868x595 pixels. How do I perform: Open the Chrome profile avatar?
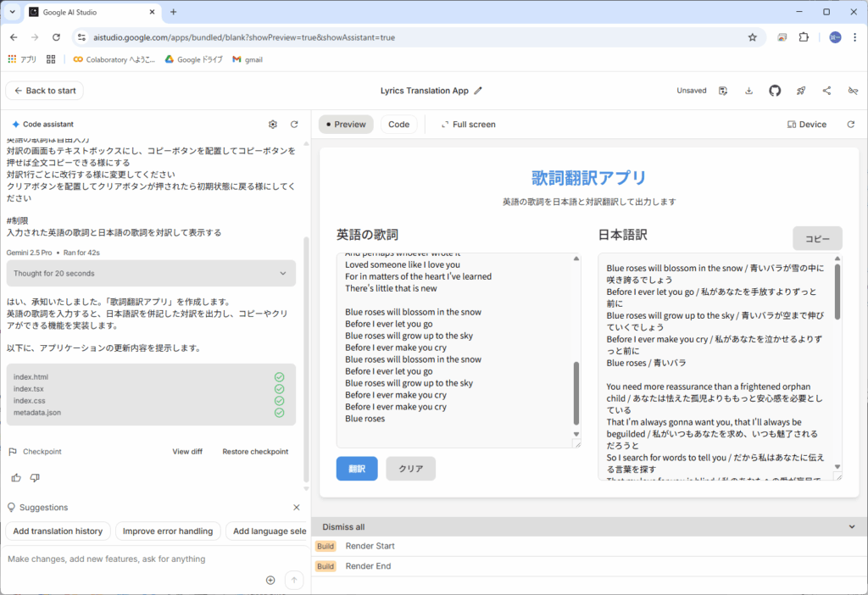835,37
